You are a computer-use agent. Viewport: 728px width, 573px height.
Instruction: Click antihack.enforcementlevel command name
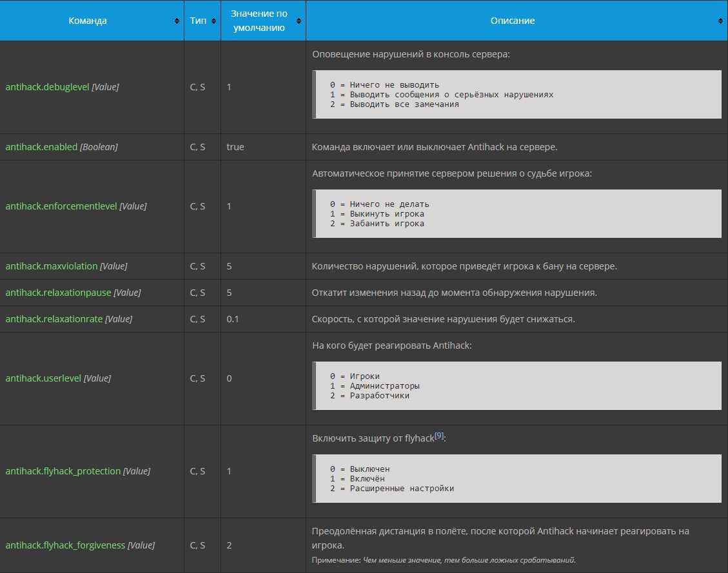coord(61,206)
